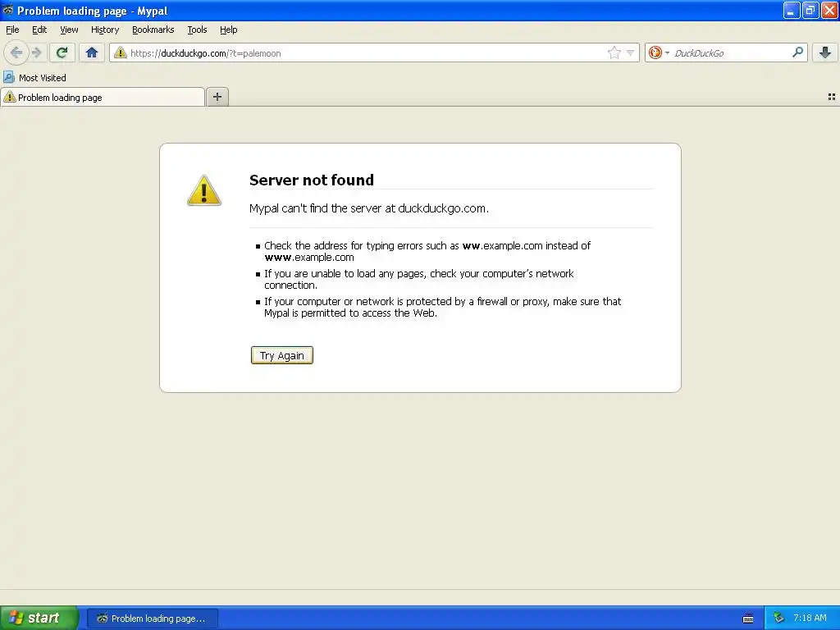Go back with the back arrow button
This screenshot has height=630, width=840.
tap(16, 52)
